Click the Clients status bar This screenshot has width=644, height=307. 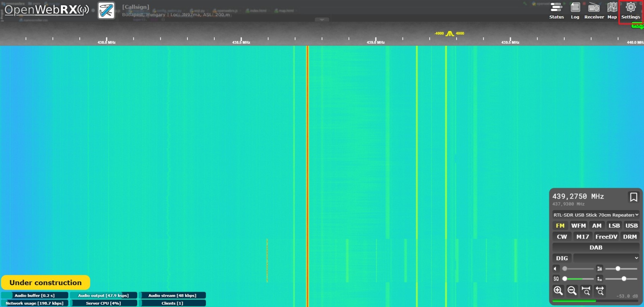coord(172,303)
